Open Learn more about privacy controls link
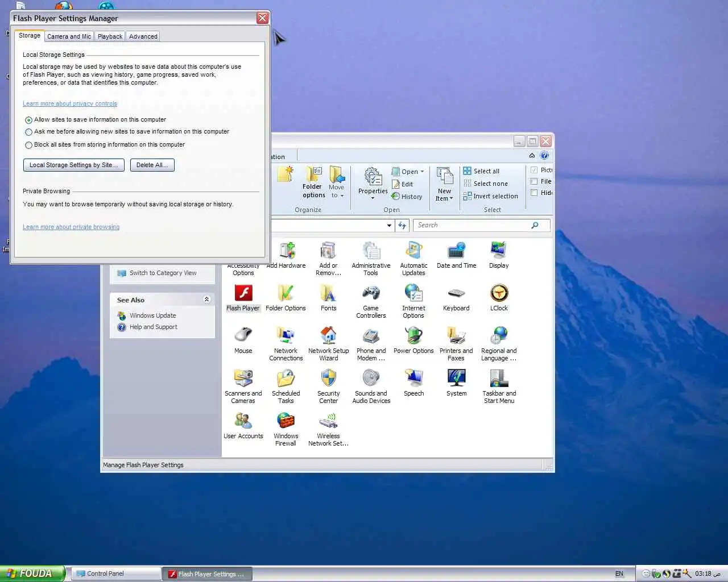 (70, 103)
